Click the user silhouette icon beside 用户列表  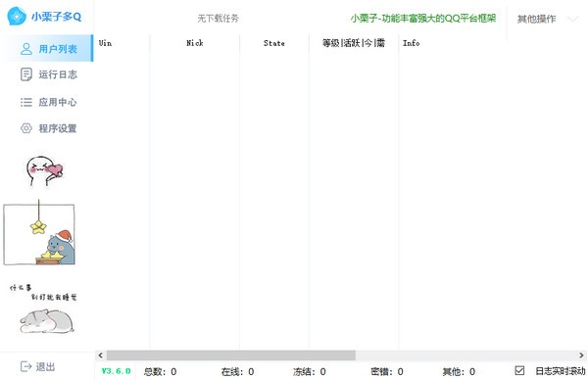[26, 49]
